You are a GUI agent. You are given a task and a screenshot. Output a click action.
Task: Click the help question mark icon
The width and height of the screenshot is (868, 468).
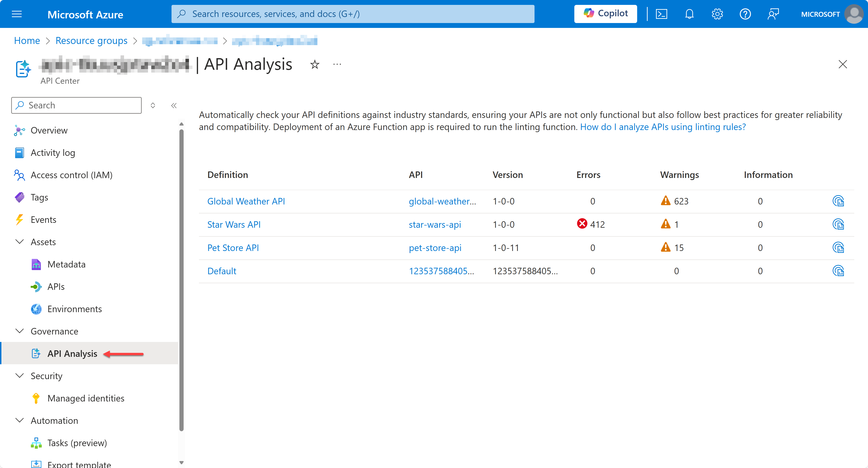tap(745, 14)
